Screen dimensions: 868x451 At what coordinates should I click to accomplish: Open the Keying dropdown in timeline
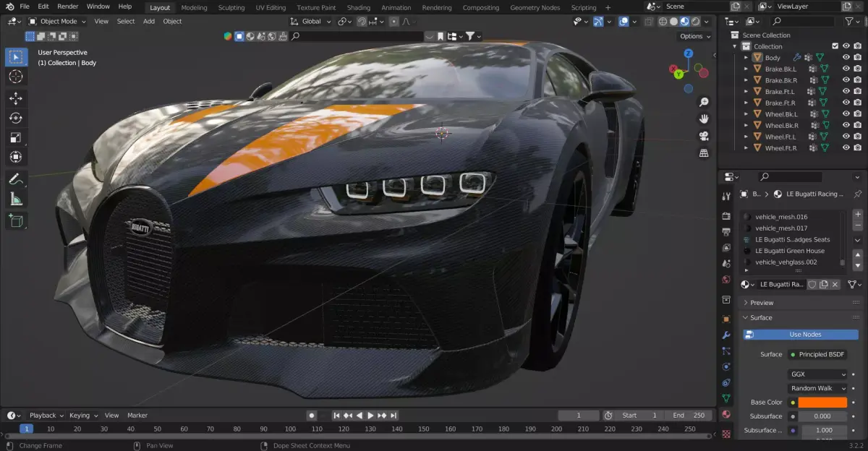[x=83, y=416]
